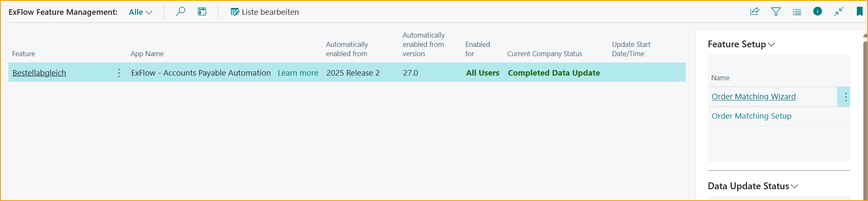Open the Alle view dropdown

tap(140, 12)
